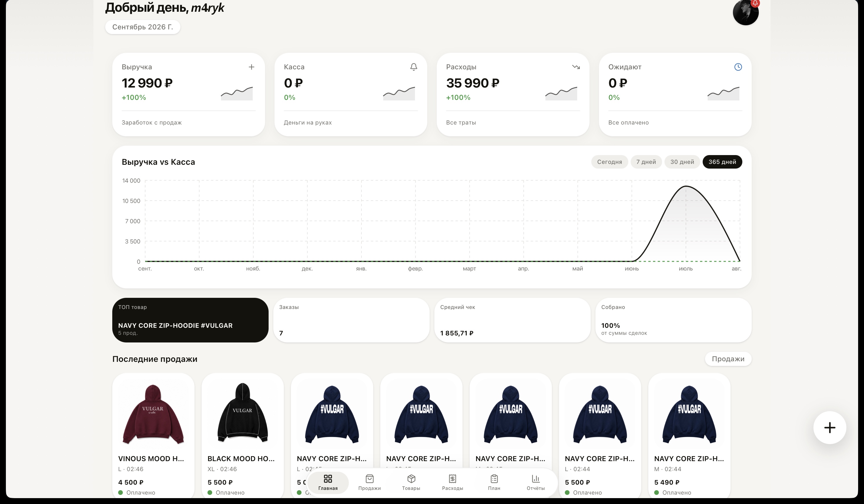
Task: Open Продажи in the bottom navigation bar
Action: point(369,483)
